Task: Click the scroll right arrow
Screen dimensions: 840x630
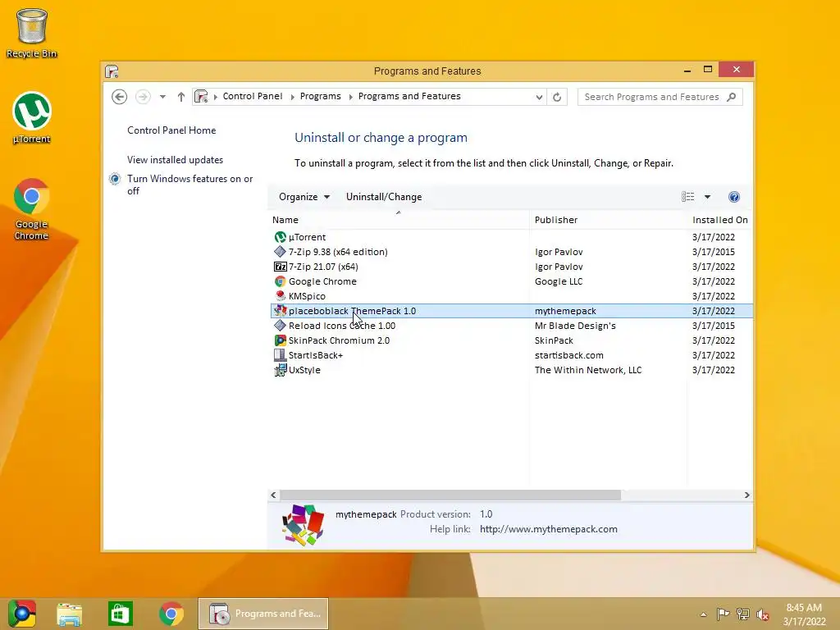Action: 746,495
